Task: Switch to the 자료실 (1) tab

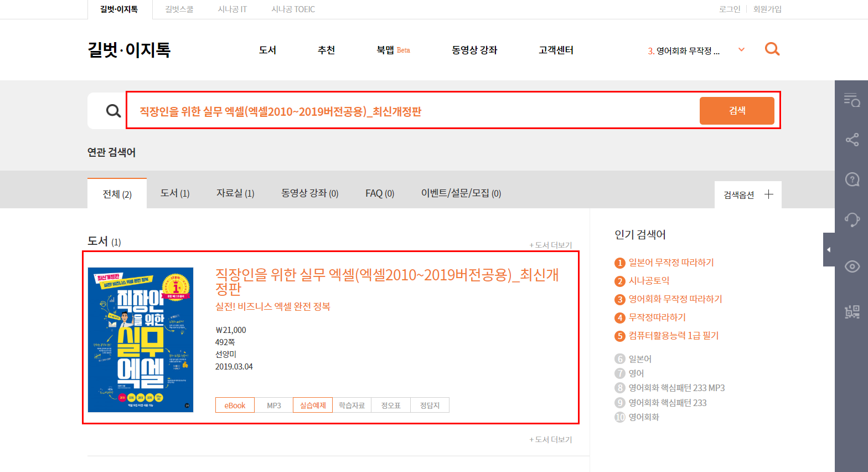Action: click(x=235, y=193)
